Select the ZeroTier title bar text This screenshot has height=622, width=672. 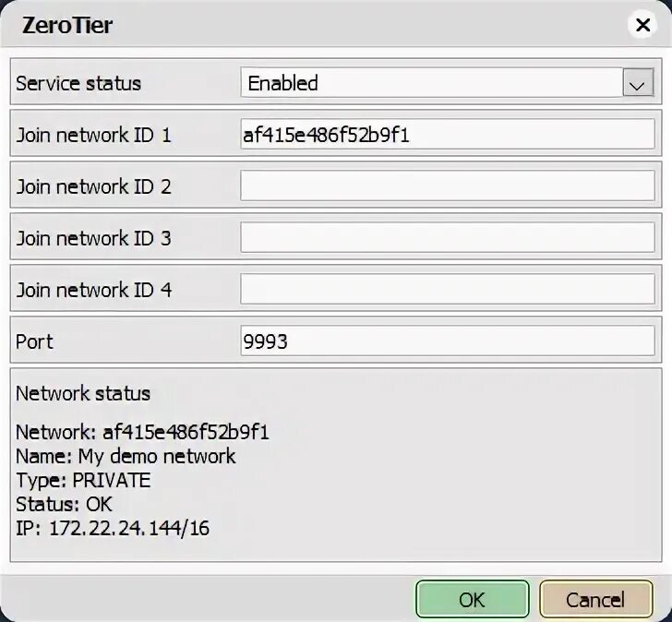(x=67, y=25)
